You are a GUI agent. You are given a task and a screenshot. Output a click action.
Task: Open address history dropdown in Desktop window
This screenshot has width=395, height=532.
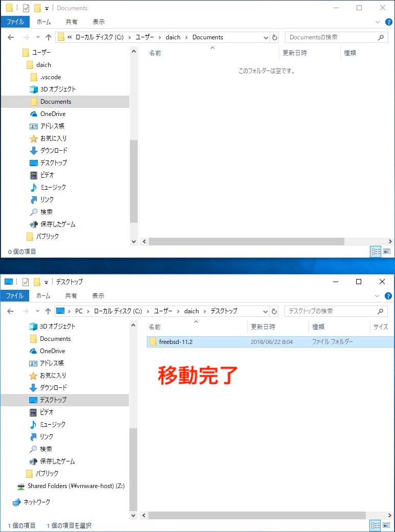[x=266, y=311]
